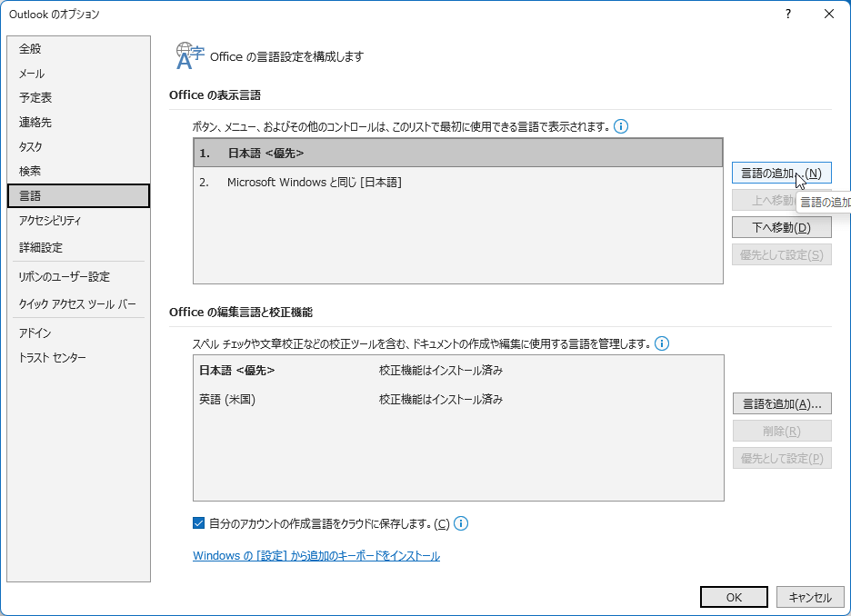Select the 言語 category in sidebar
Image resolution: width=851 pixels, height=616 pixels.
coord(79,195)
